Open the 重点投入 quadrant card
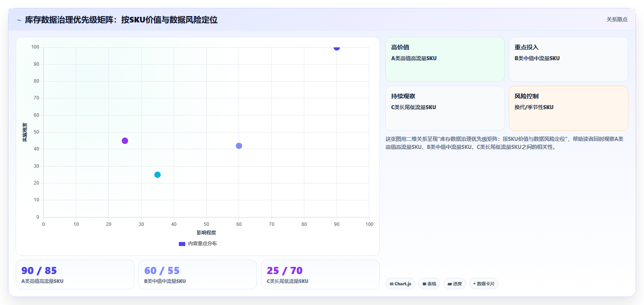644x305 pixels. pos(569,59)
